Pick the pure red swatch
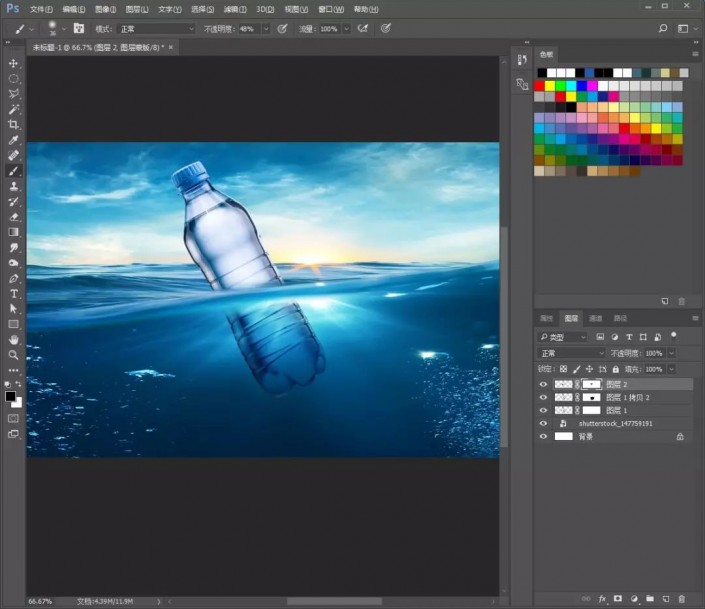 click(539, 85)
